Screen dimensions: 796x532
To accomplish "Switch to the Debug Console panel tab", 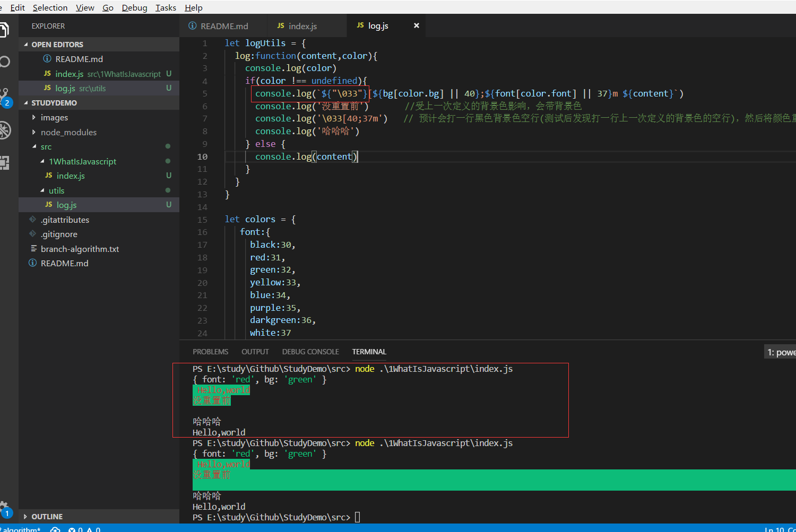I will point(310,352).
